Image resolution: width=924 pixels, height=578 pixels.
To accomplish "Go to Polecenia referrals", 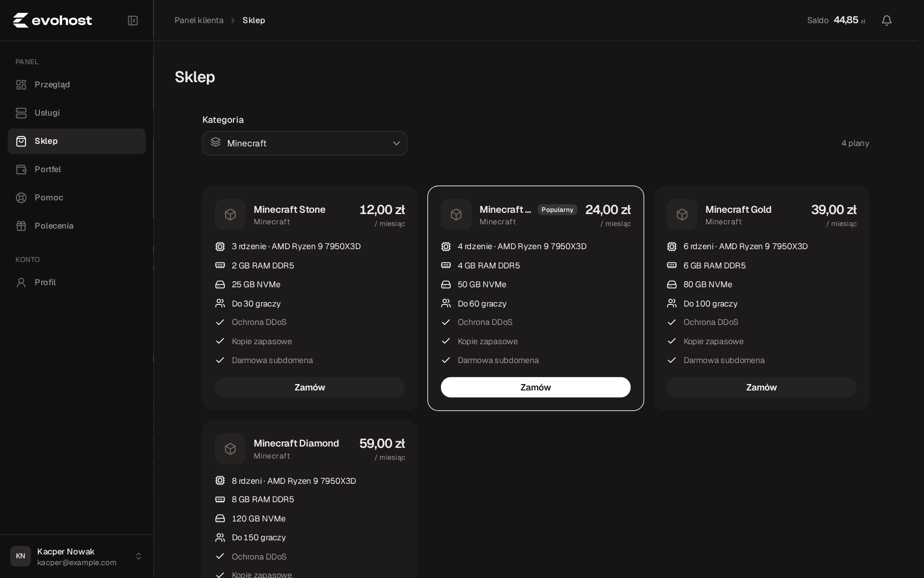I will 77,226.
